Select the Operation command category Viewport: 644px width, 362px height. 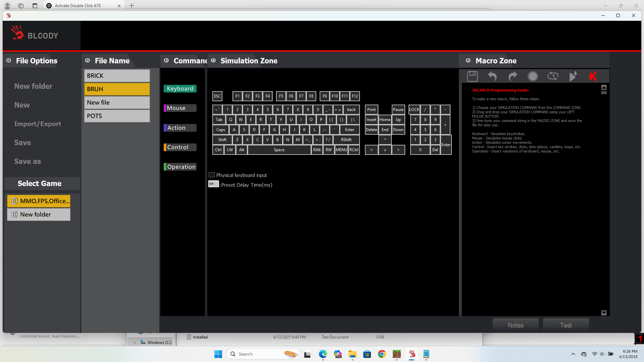click(x=180, y=167)
